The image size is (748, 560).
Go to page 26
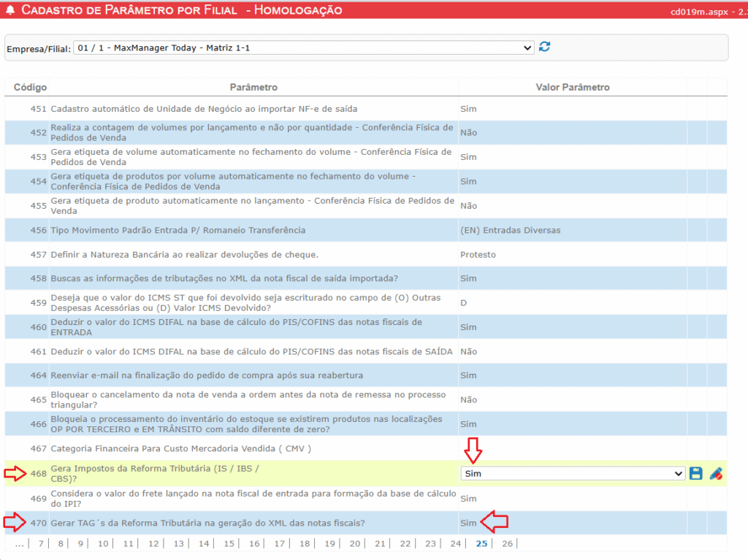pyautogui.click(x=507, y=543)
